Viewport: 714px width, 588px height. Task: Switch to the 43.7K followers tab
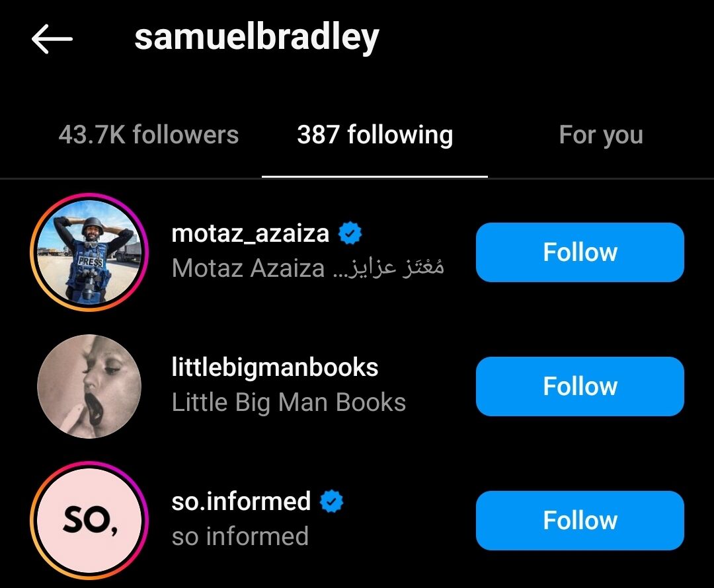149,135
